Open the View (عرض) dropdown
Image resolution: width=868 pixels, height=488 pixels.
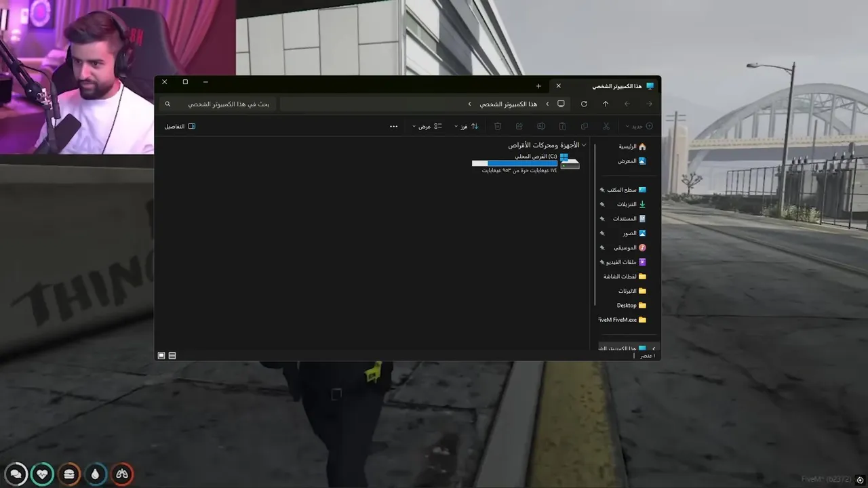427,126
